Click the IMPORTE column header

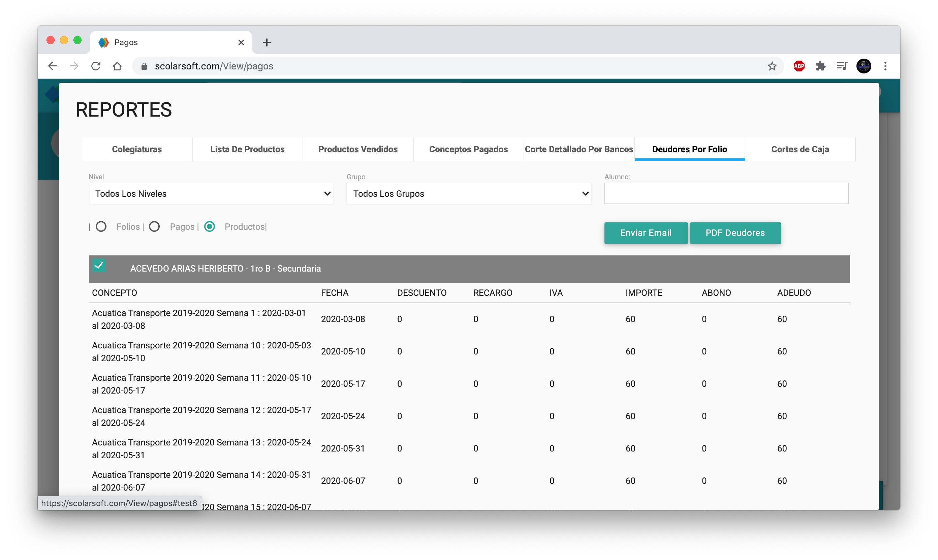pos(644,293)
